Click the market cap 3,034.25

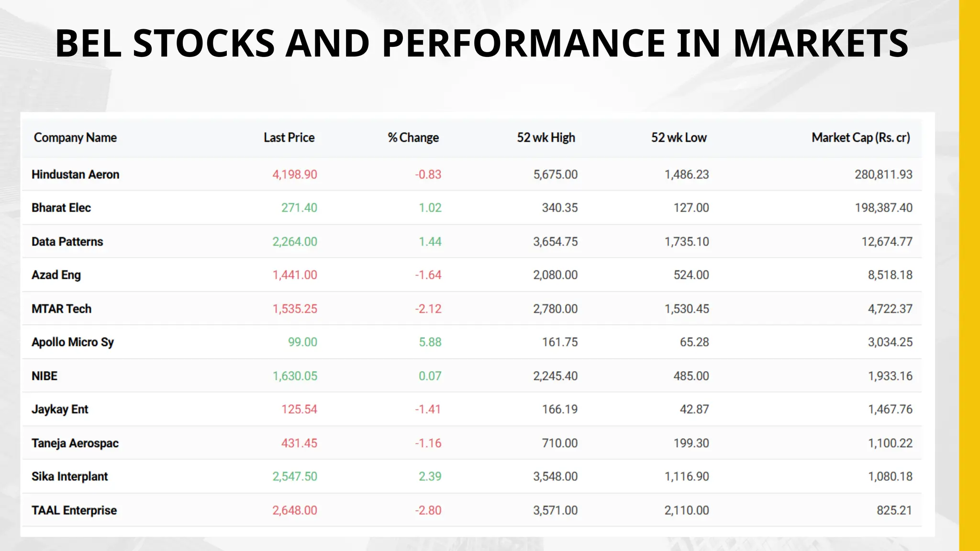(890, 342)
